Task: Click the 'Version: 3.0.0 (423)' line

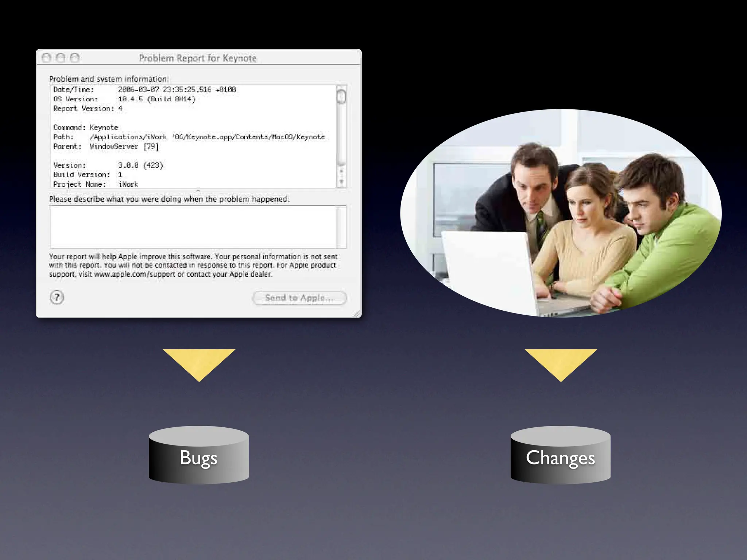Action: [x=108, y=166]
